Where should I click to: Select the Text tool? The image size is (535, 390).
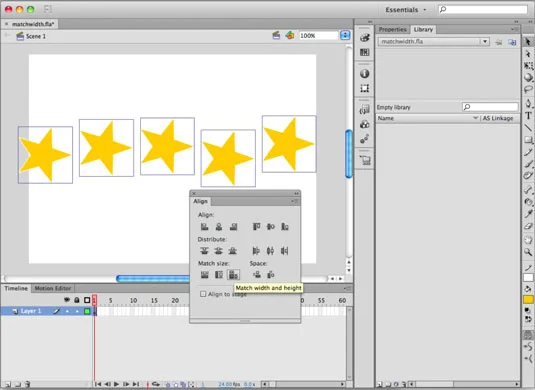click(528, 116)
